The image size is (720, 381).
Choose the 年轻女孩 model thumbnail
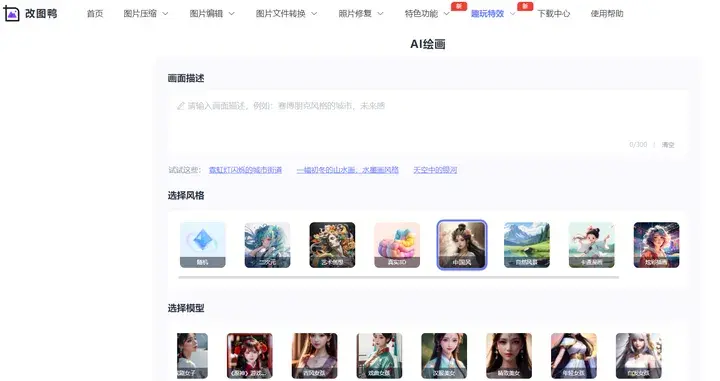(x=574, y=356)
